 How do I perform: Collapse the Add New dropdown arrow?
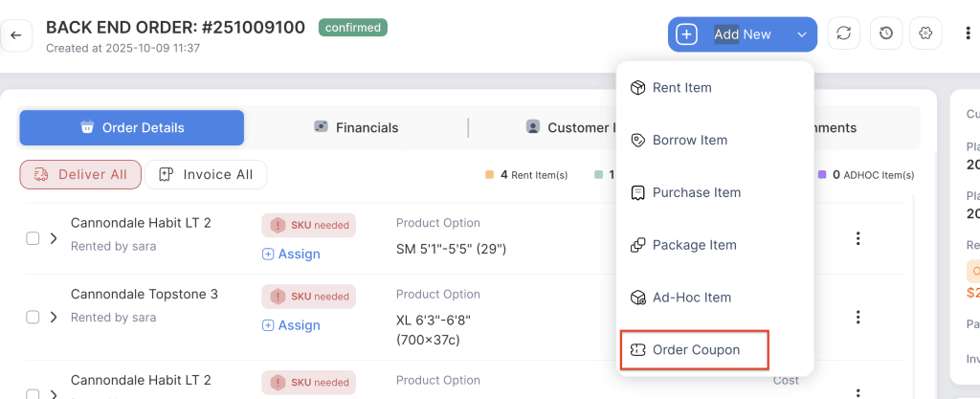coord(801,34)
